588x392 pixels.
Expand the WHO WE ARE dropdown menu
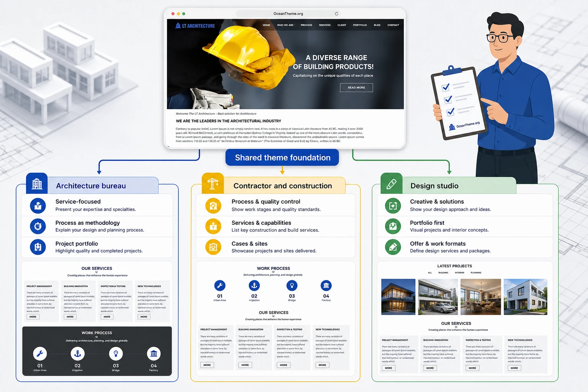tap(286, 25)
